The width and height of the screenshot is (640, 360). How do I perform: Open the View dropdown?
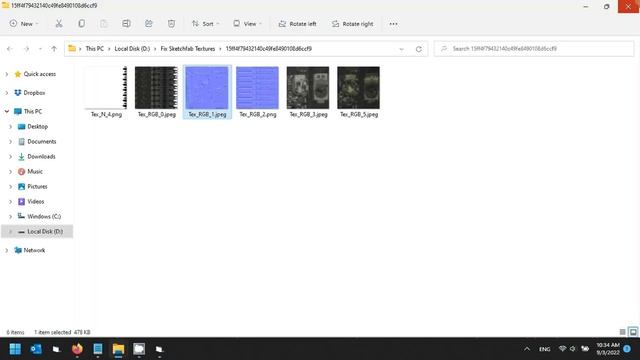pos(247,24)
